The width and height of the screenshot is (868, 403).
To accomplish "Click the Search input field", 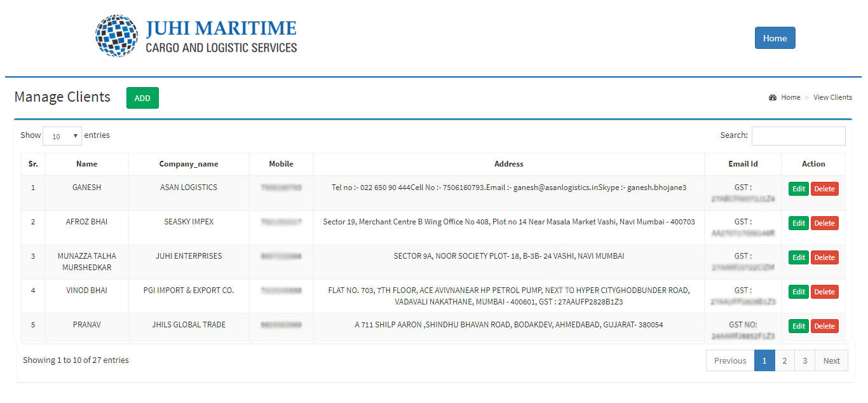I will pyautogui.click(x=798, y=136).
